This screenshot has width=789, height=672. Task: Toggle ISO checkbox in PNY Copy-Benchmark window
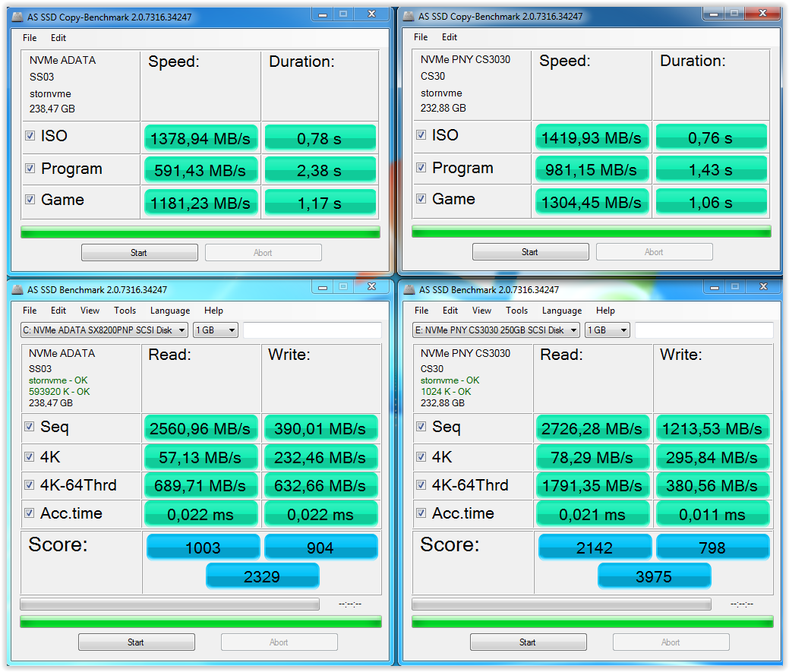click(421, 135)
